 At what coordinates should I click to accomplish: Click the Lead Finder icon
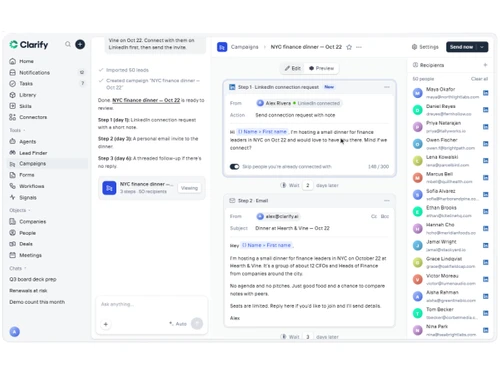(x=13, y=153)
